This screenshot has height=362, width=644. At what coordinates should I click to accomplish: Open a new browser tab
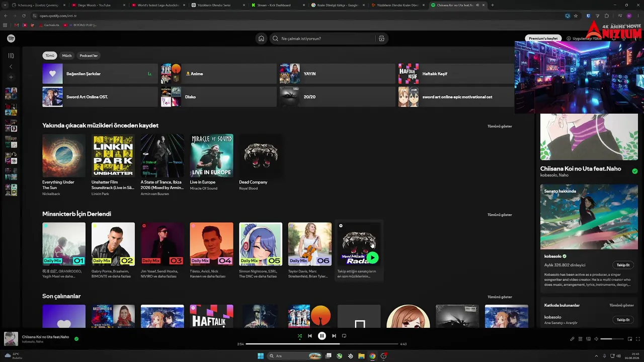click(492, 5)
